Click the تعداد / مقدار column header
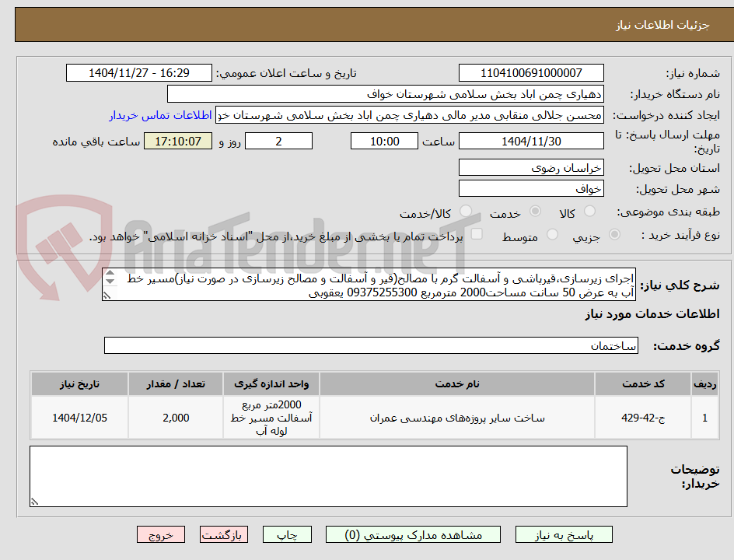The width and height of the screenshot is (734, 560). pos(176,384)
